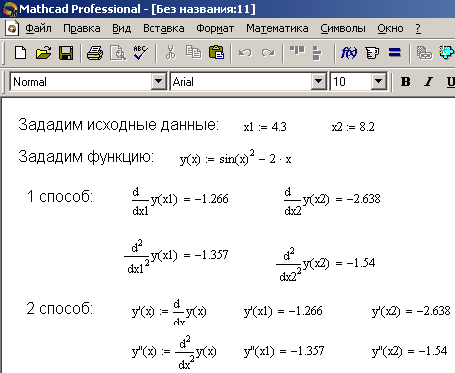This screenshot has height=373, width=455.
Task: Open Print Preview icon
Action: point(118,53)
